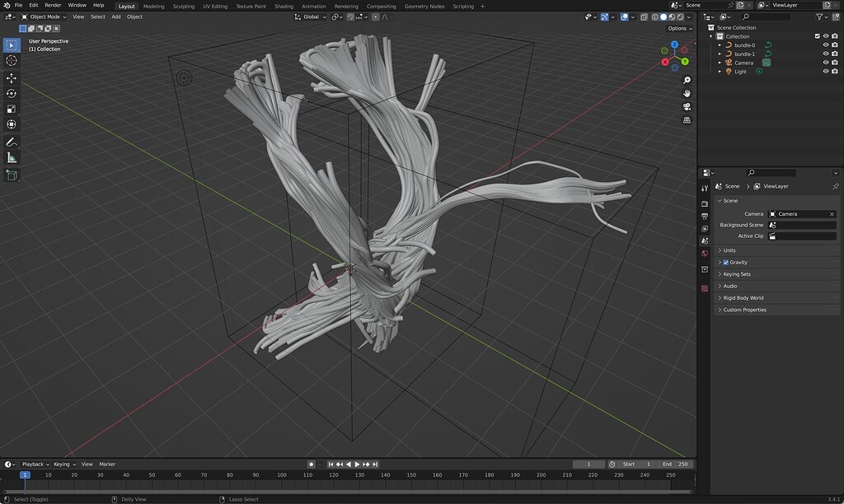
Task: Select the Move tool in the toolbar
Action: coord(11,77)
